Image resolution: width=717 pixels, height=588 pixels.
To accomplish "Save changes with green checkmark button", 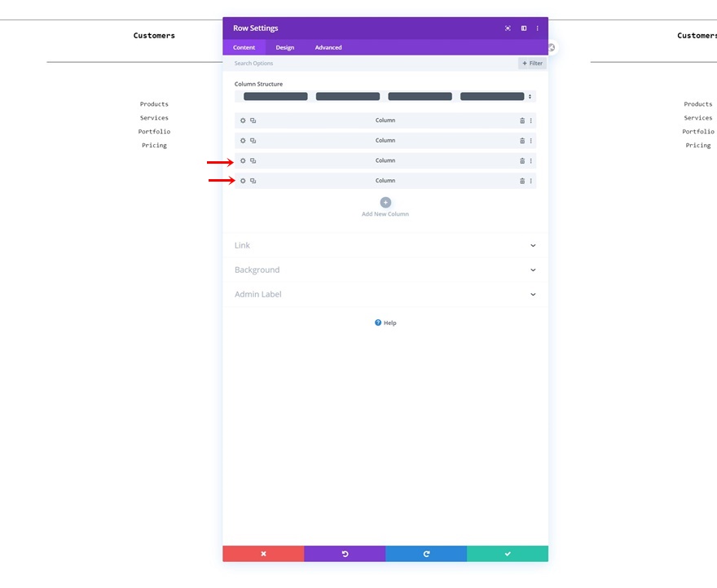I will (x=508, y=554).
